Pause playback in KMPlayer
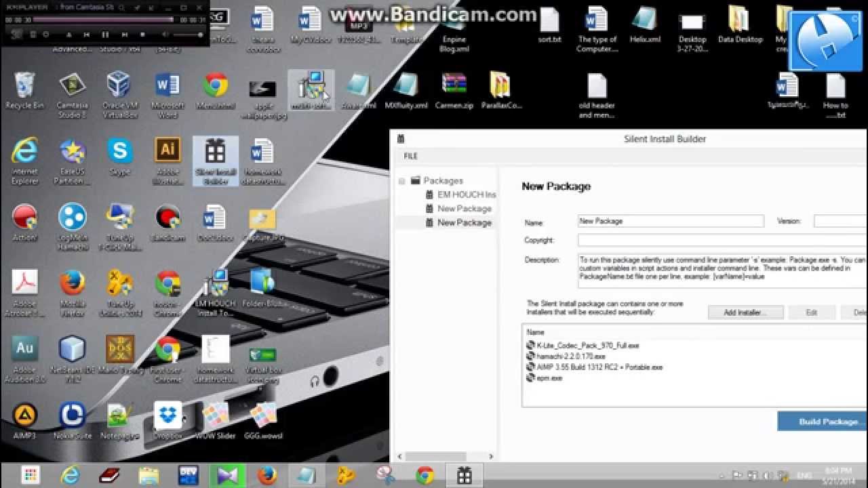The height and width of the screenshot is (488, 868). coord(105,35)
